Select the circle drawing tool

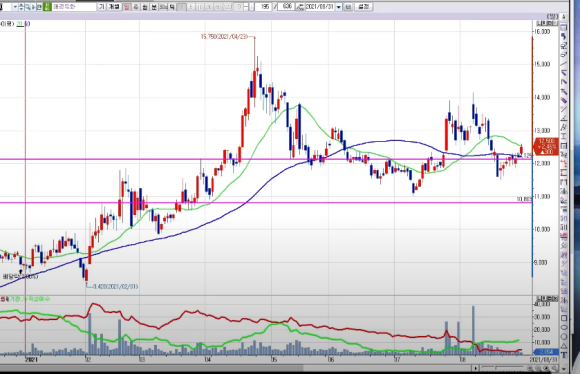564,337
